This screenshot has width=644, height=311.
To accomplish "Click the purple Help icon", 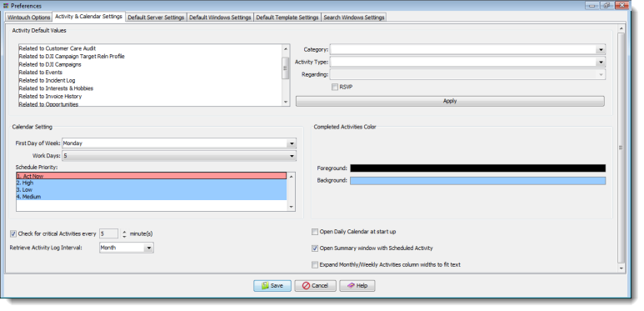I will 351,285.
